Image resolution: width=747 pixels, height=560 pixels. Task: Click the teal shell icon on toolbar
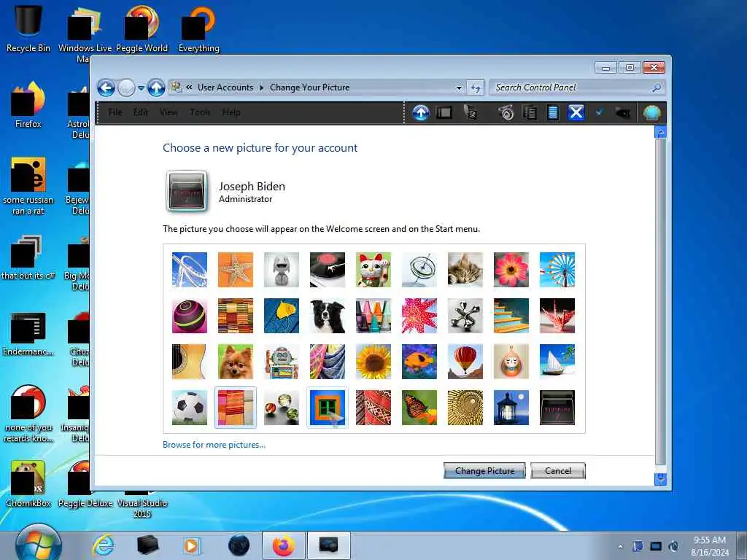(x=651, y=113)
